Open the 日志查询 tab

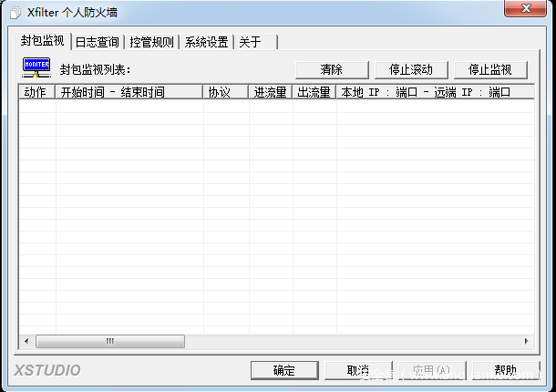pos(98,42)
